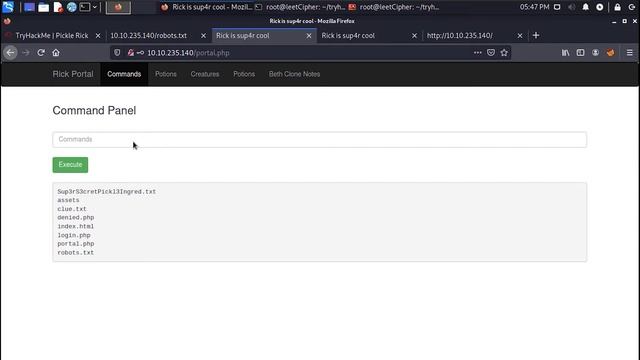Click the show desktop panel icon
The height and width of the screenshot is (360, 640).
click(x=29, y=7)
